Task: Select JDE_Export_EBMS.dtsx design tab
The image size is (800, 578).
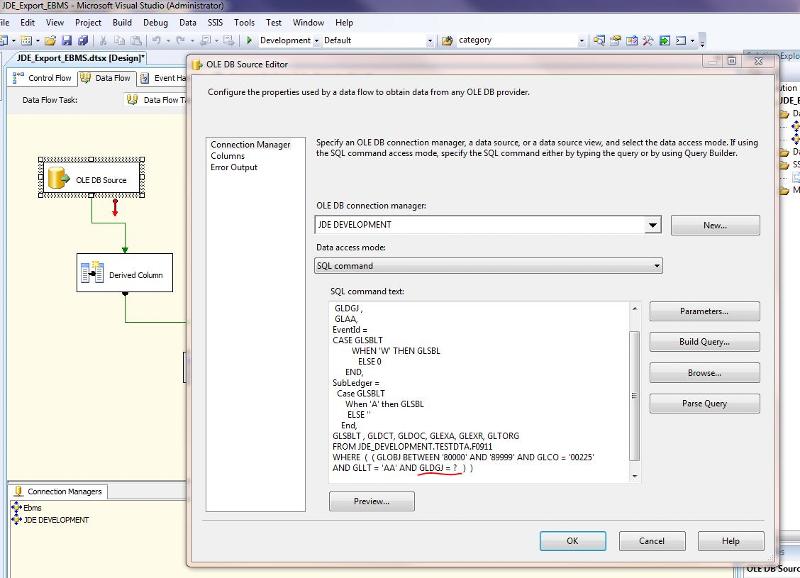Action: pos(81,58)
